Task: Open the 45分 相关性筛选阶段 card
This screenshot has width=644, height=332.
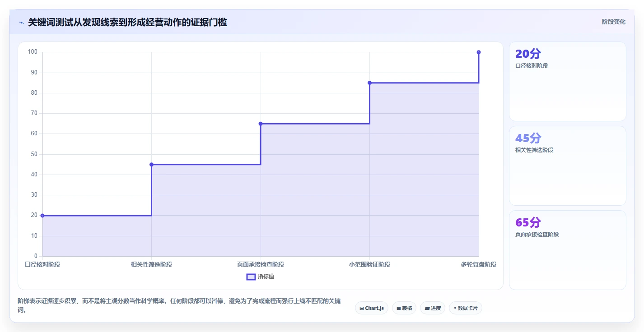Action: click(x=568, y=166)
